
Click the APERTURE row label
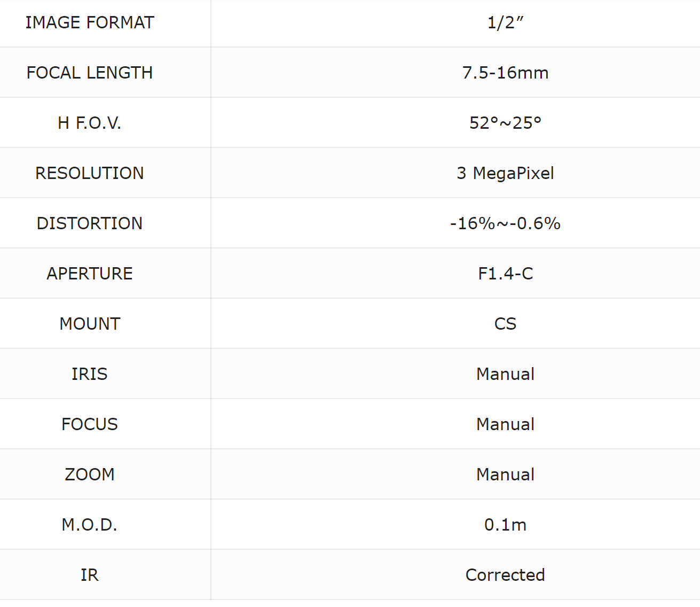(90, 274)
